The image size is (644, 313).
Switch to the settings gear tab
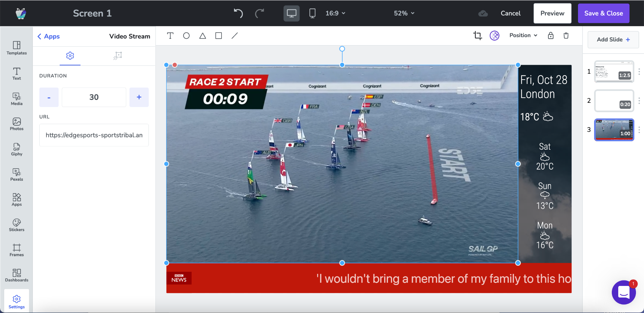pos(70,56)
